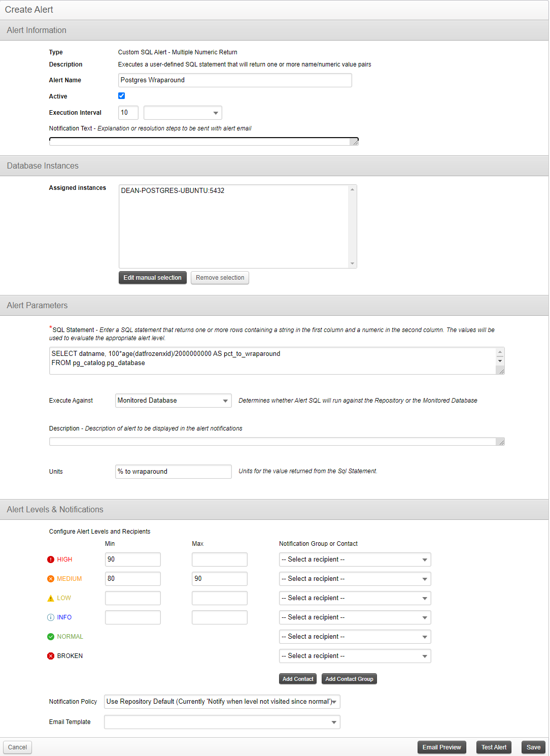Click the Cancel button
Image resolution: width=550 pixels, height=756 pixels.
(18, 747)
